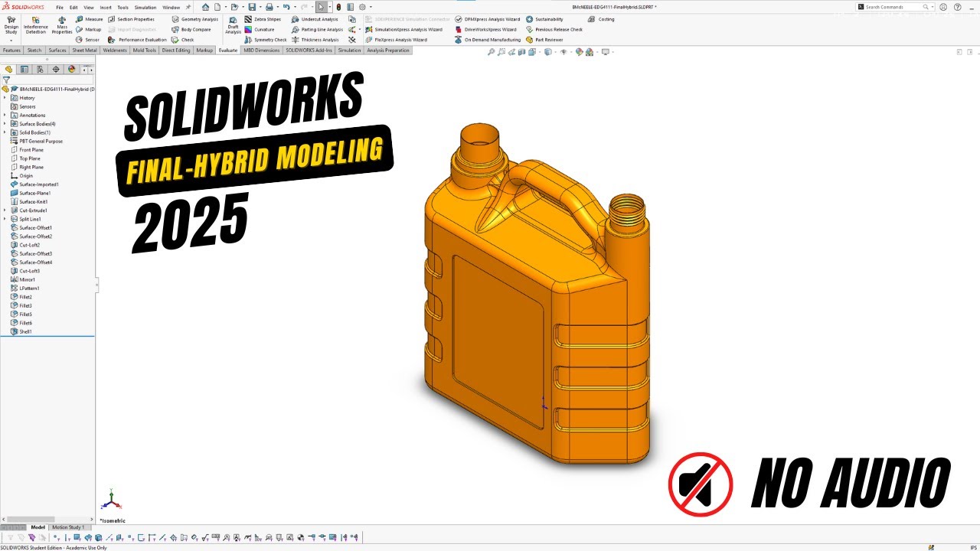This screenshot has height=551, width=980.
Task: Select the LPattern1 feature
Action: pos(25,289)
